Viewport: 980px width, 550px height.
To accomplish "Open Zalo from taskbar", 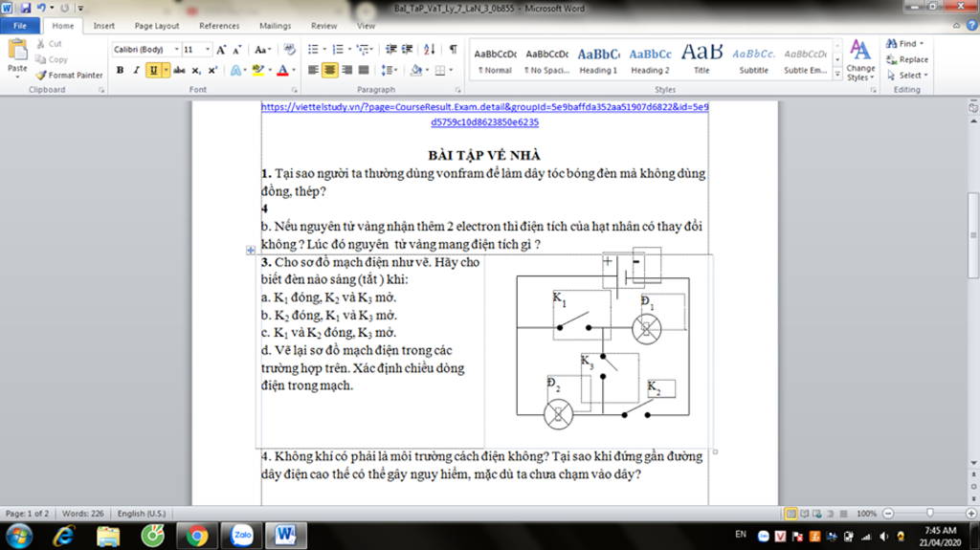I will (x=242, y=536).
